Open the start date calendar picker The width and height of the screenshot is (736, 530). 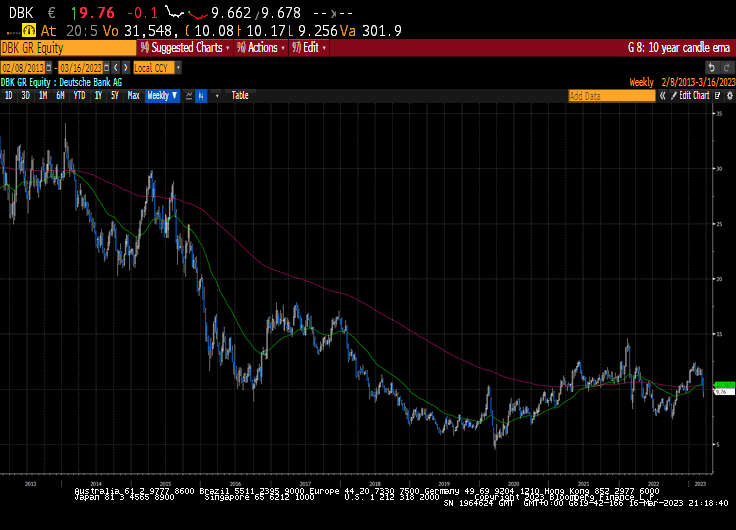[48, 68]
